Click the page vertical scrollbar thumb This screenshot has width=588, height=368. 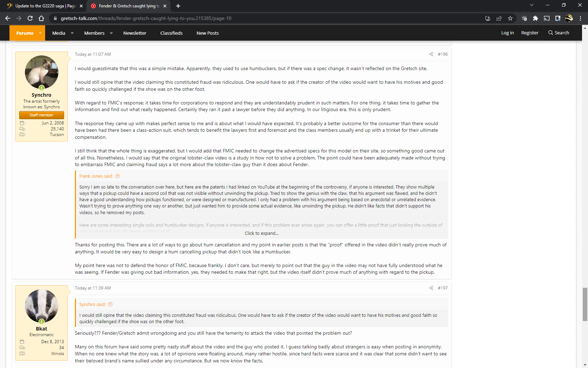(585, 304)
